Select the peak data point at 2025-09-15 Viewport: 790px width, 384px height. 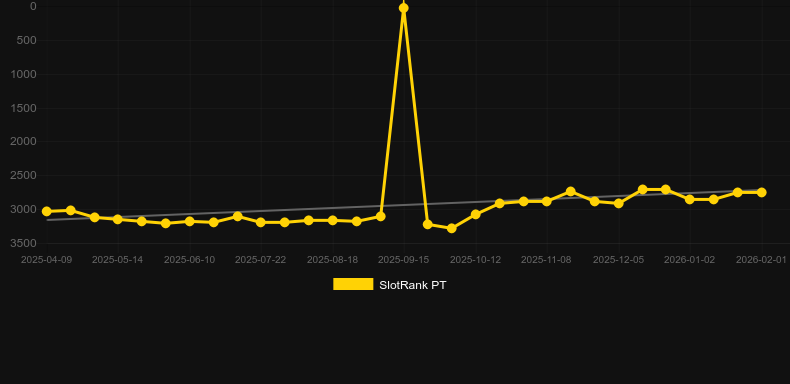(x=404, y=8)
